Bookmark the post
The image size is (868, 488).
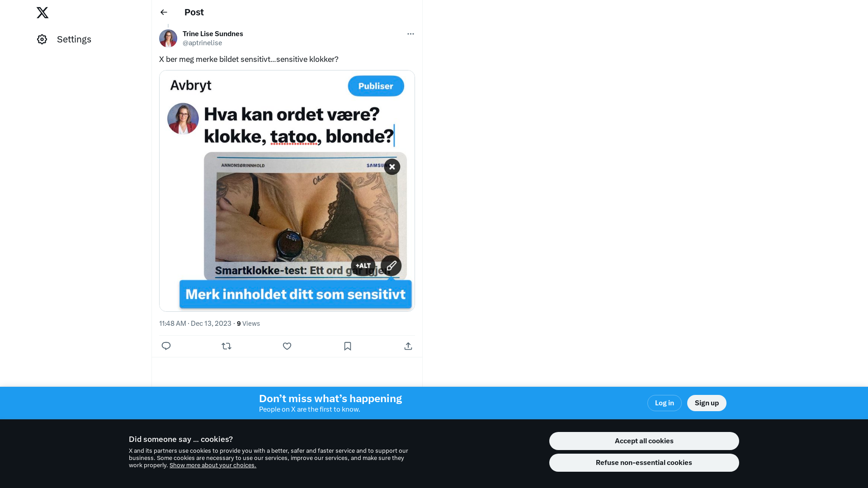tap(348, 346)
